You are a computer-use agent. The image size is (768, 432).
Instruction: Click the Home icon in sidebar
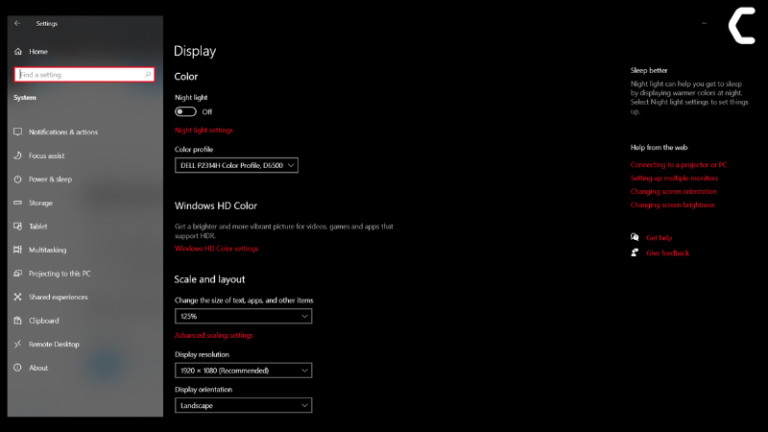pyautogui.click(x=18, y=51)
